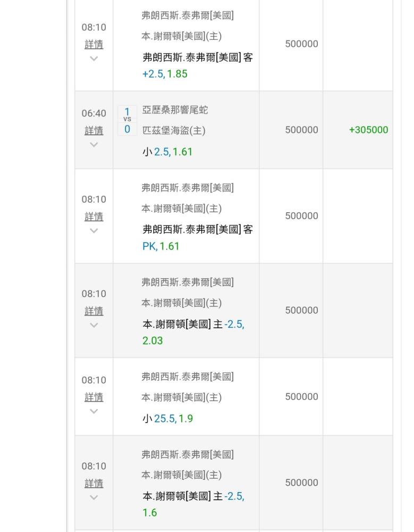This screenshot has width=414, height=532.
Task: Click the 1 vs 0 score box
Action: pyautogui.click(x=127, y=120)
